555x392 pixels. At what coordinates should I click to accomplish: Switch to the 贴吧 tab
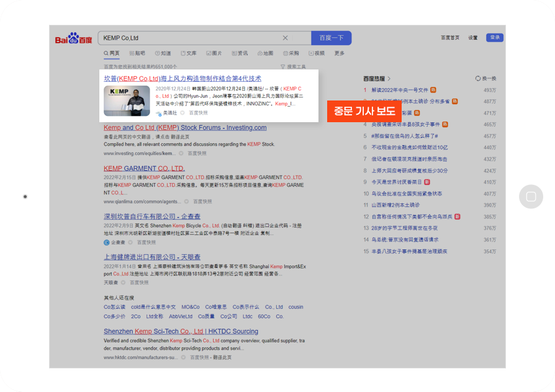[x=137, y=53]
